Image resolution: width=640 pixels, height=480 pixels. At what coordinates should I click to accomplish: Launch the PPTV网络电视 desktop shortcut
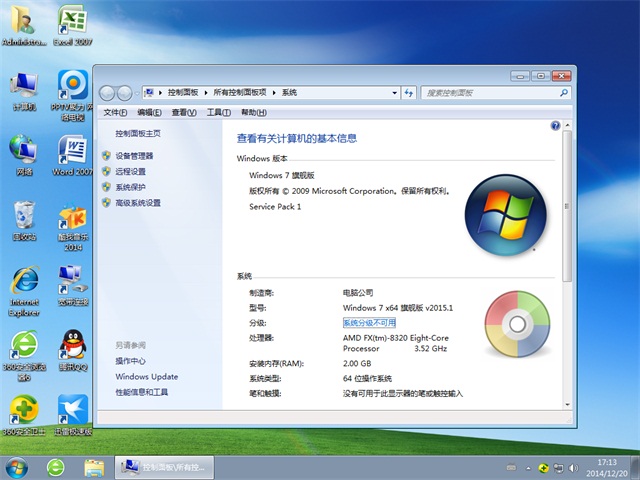[x=73, y=96]
